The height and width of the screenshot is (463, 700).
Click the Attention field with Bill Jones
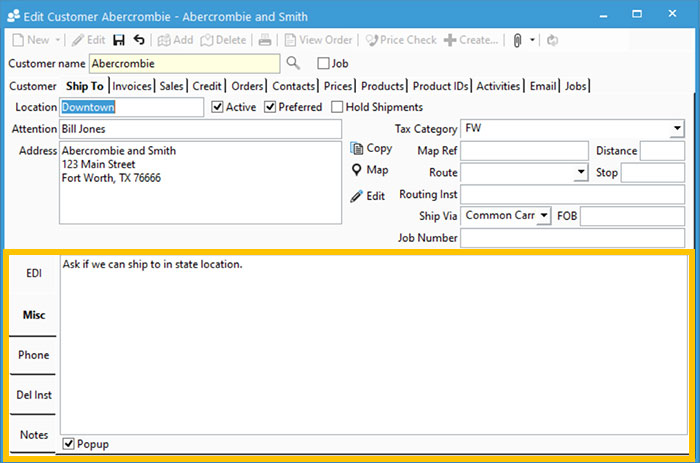200,129
